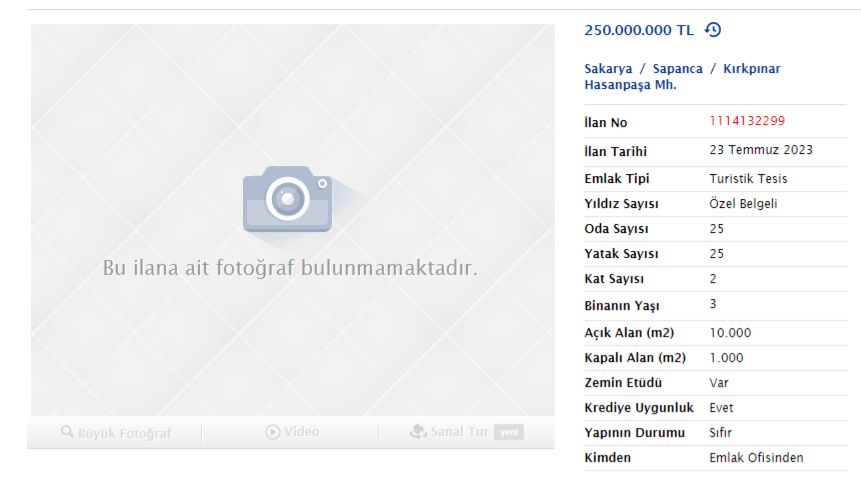Click the listing date 23 Temmuz 2023
This screenshot has width=861, height=484.
(761, 150)
